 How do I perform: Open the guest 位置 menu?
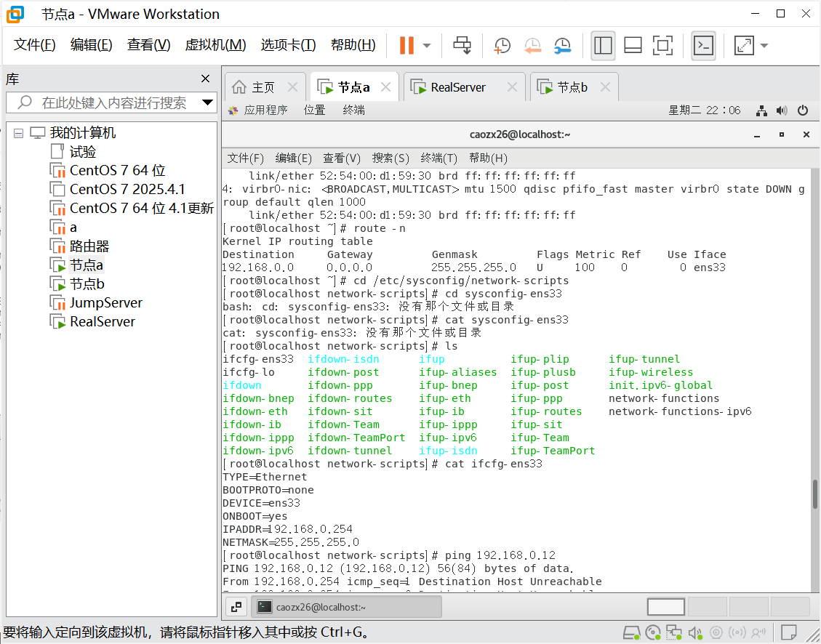[315, 110]
